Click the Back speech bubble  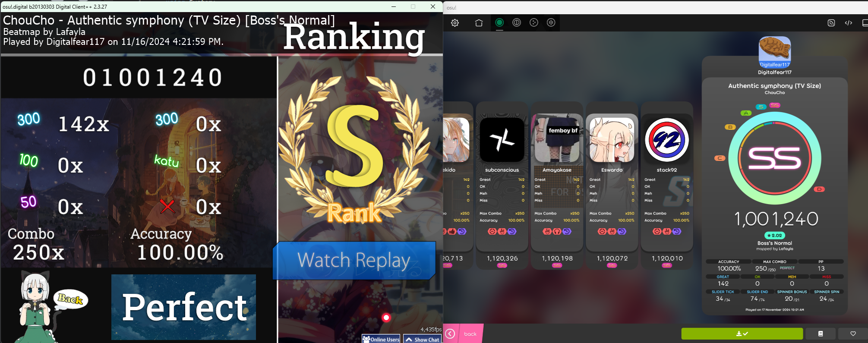tap(70, 299)
